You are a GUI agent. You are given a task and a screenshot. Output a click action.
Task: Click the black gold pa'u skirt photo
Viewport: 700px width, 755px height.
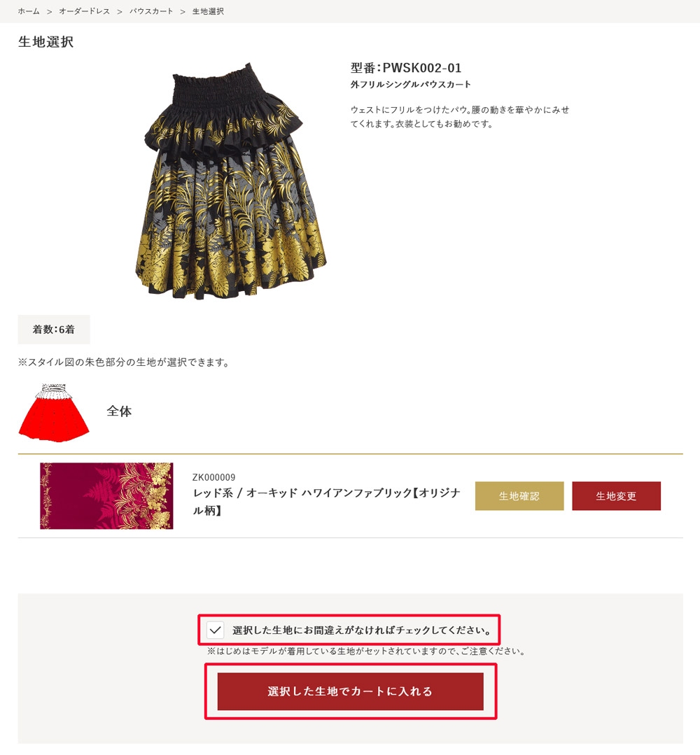231,181
